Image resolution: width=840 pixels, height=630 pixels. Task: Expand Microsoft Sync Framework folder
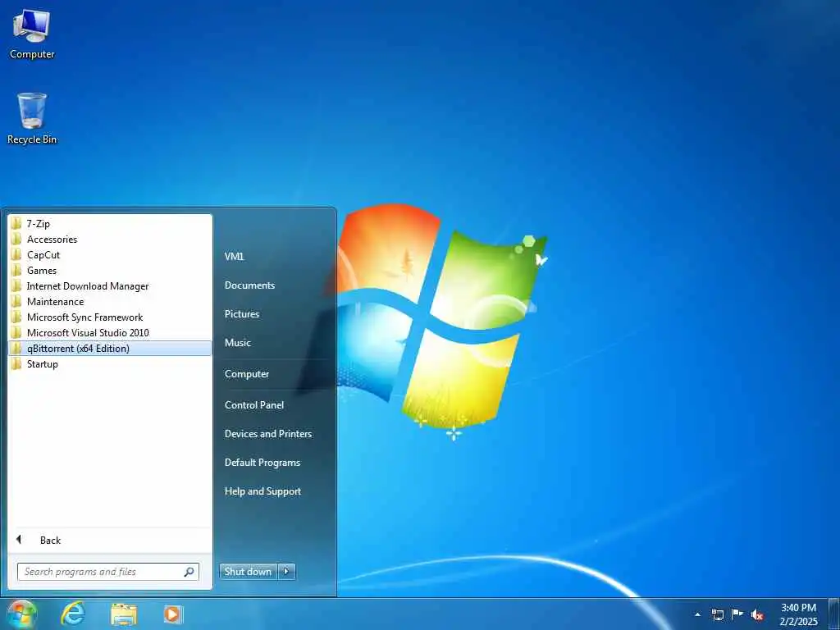pyautogui.click(x=110, y=317)
